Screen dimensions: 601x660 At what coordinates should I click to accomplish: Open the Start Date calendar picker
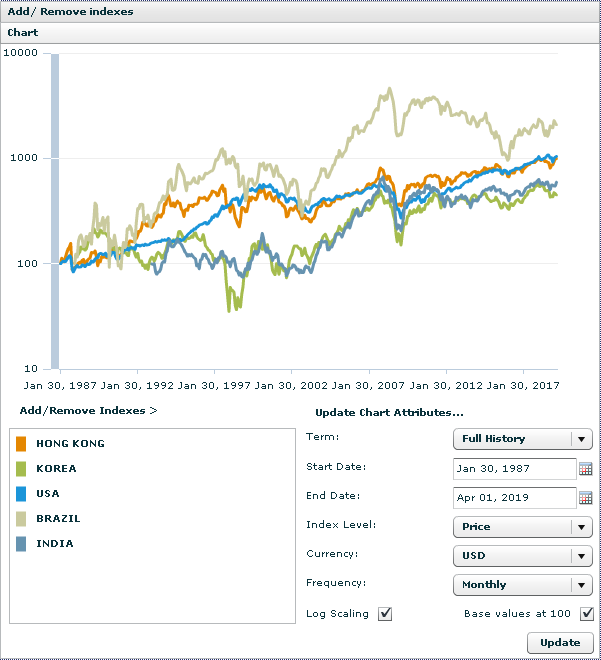point(585,468)
